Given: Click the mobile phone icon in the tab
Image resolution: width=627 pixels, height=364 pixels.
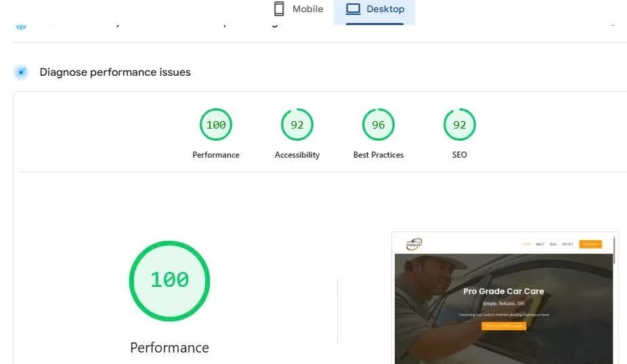Looking at the screenshot, I should pyautogui.click(x=279, y=9).
